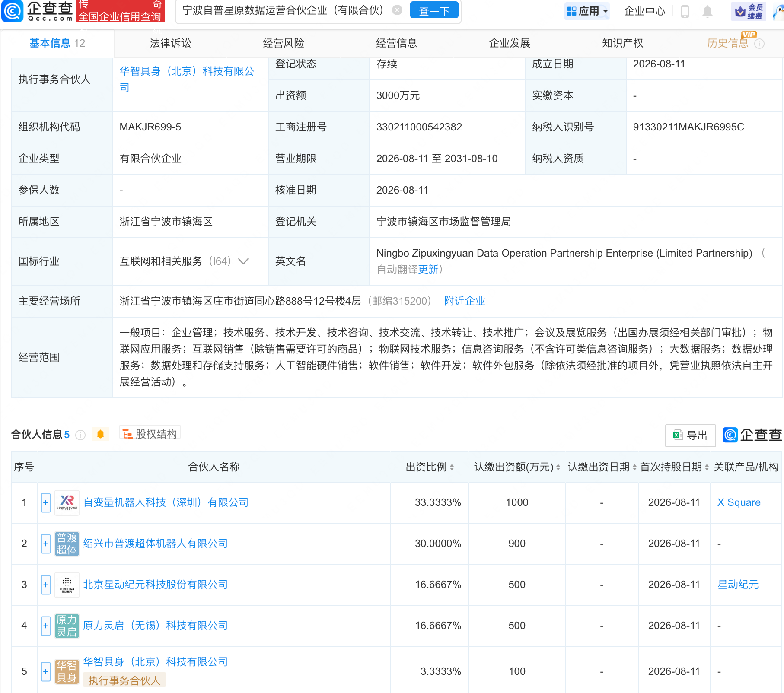Open 北京星动纪元科技股份有限公司 partner link
Image resolution: width=784 pixels, height=693 pixels.
pyautogui.click(x=156, y=585)
